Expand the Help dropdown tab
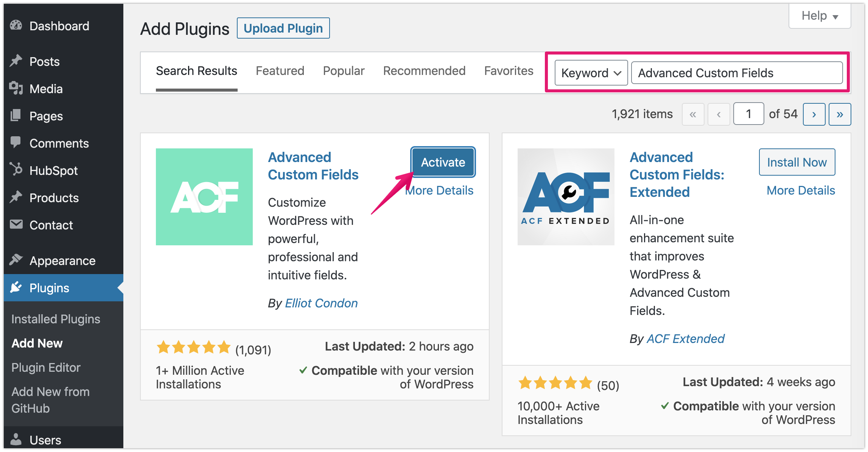Image resolution: width=868 pixels, height=452 pixels. (x=820, y=16)
